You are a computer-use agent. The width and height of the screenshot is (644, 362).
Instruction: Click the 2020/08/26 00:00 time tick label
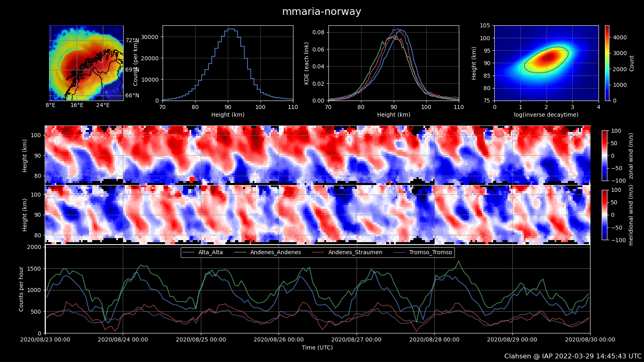[279, 340]
